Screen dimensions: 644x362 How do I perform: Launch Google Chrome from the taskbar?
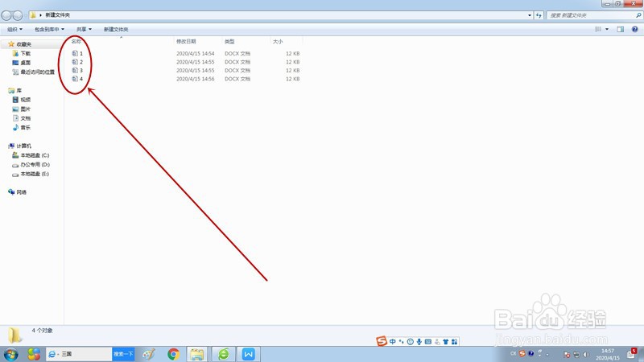[173, 354]
